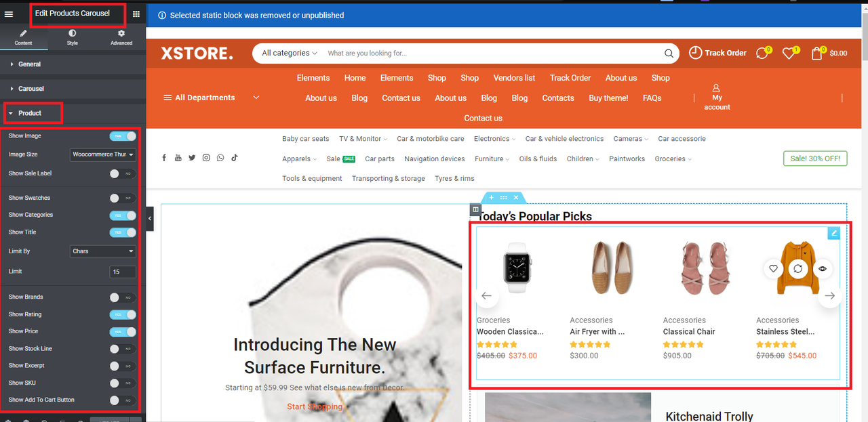The width and height of the screenshot is (868, 422).
Task: Click the section drag handle dots
Action: (x=503, y=197)
